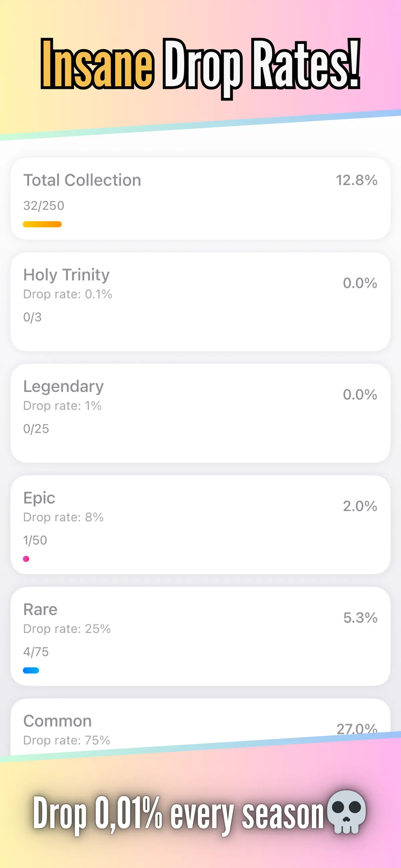
Task: Click the 2.0% Epic completion value
Action: tap(360, 506)
